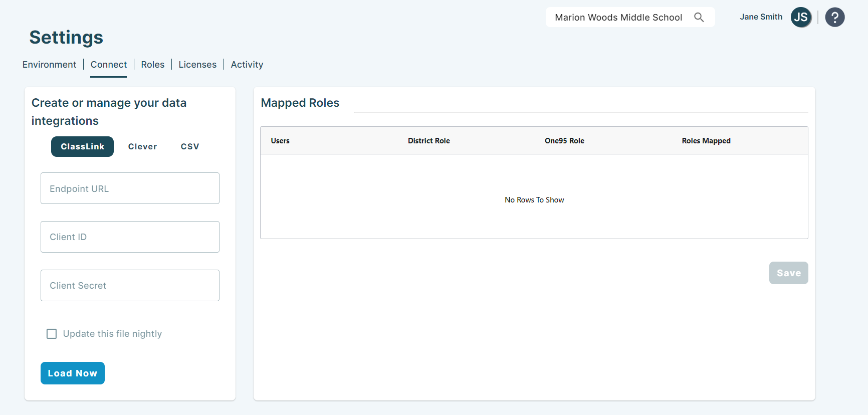Sort by the District Role column header
Image resolution: width=868 pixels, height=415 pixels.
coord(428,141)
